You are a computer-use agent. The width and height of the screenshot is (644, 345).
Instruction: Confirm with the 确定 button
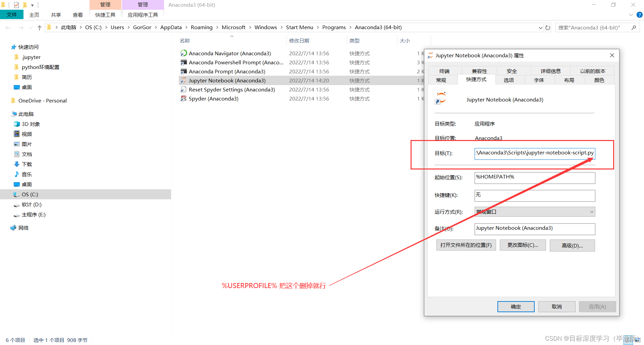(516, 306)
